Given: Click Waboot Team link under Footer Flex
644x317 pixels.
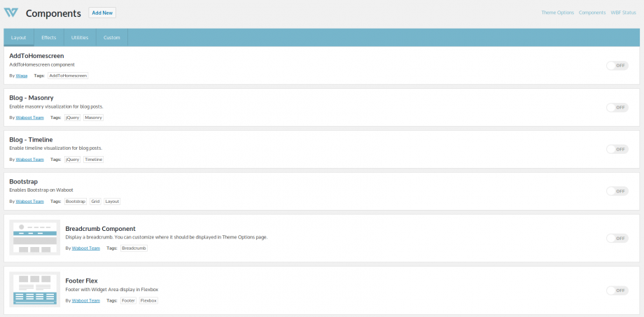Looking at the screenshot, I should tap(86, 301).
